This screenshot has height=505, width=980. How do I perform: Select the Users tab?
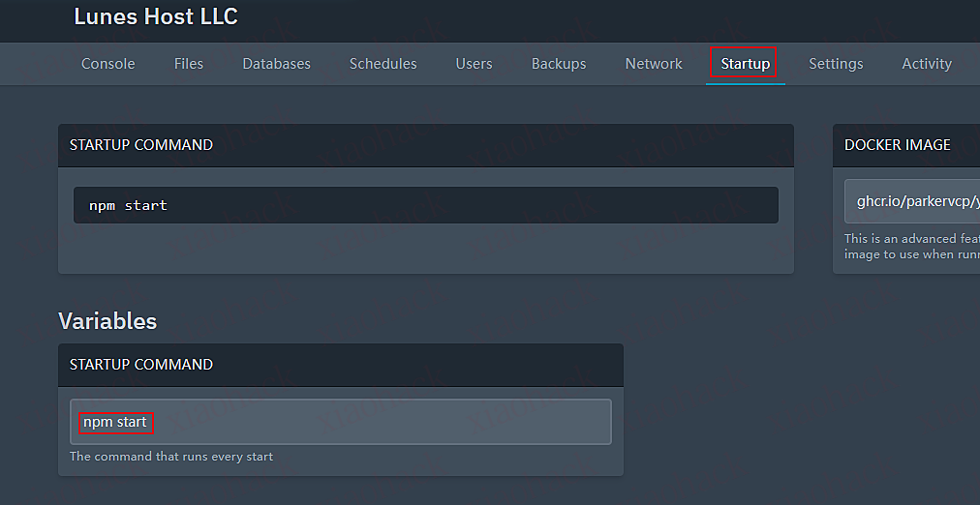tap(474, 64)
